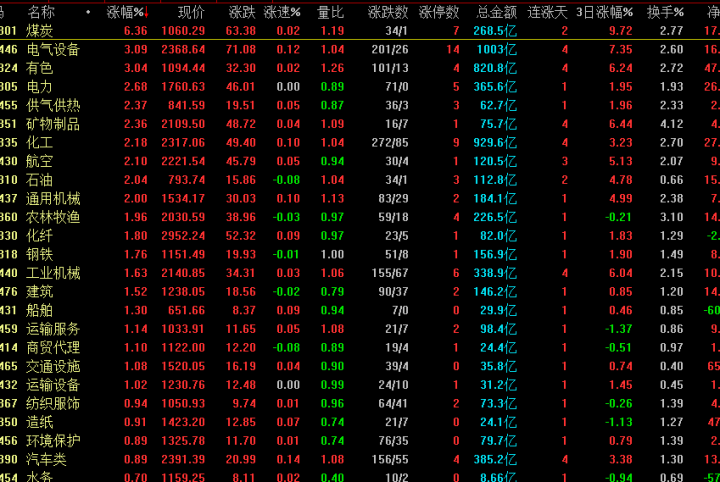Click the 3日涨幅% column header
The width and height of the screenshot is (720, 482).
tap(604, 13)
